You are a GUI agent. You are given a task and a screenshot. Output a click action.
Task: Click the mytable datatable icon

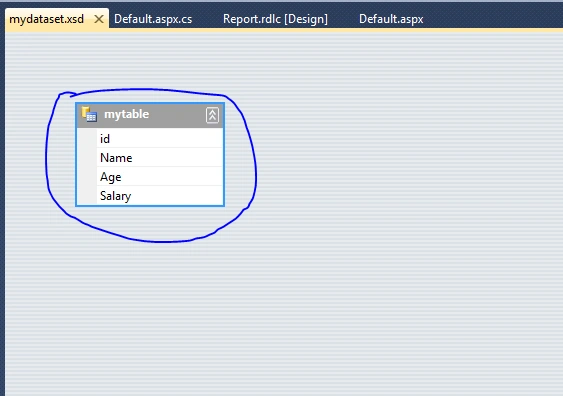[89, 114]
